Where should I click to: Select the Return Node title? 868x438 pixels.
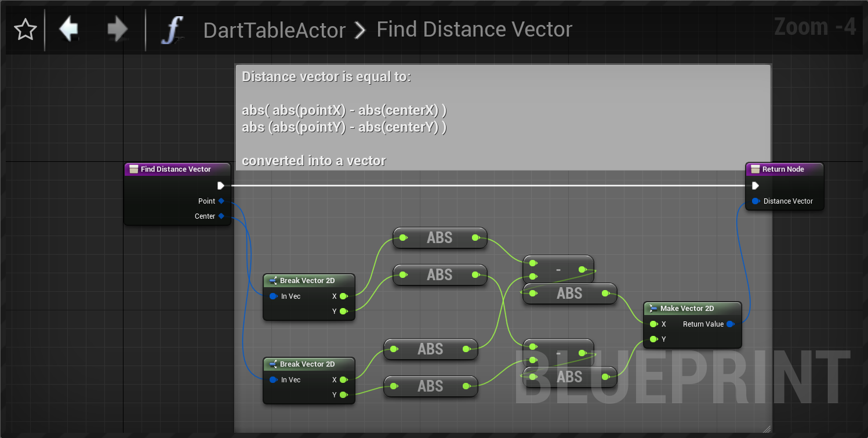click(x=783, y=169)
